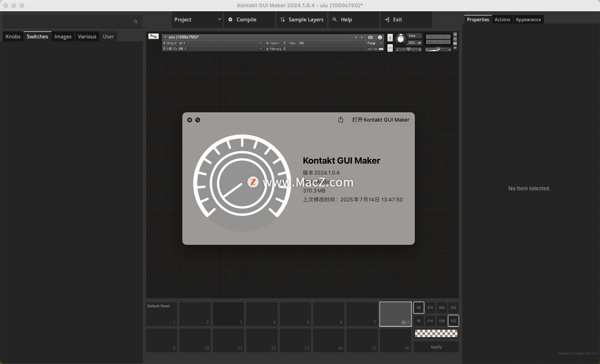Toggle visibility eye on panel 8
Image resolution: width=600 pixels, height=364 pixels.
[x=403, y=322]
